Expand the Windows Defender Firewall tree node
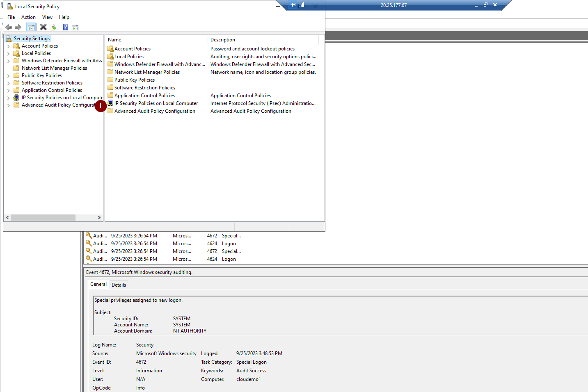 pyautogui.click(x=8, y=61)
